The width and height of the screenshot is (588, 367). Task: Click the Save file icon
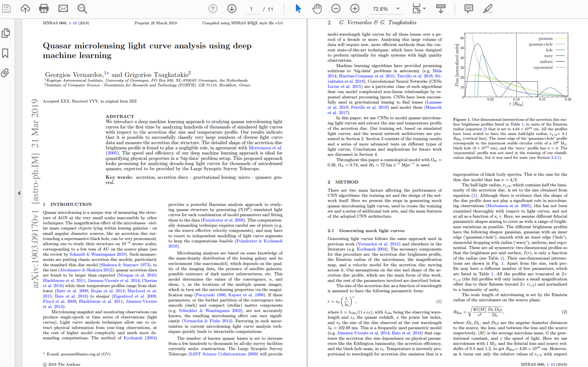pos(7,9)
